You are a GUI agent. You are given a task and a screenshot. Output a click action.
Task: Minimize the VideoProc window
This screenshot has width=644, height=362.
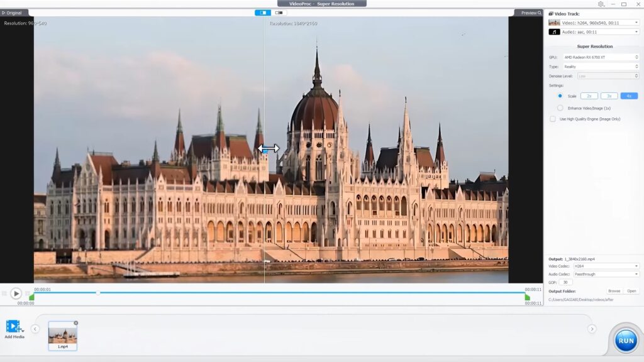[x=613, y=4]
